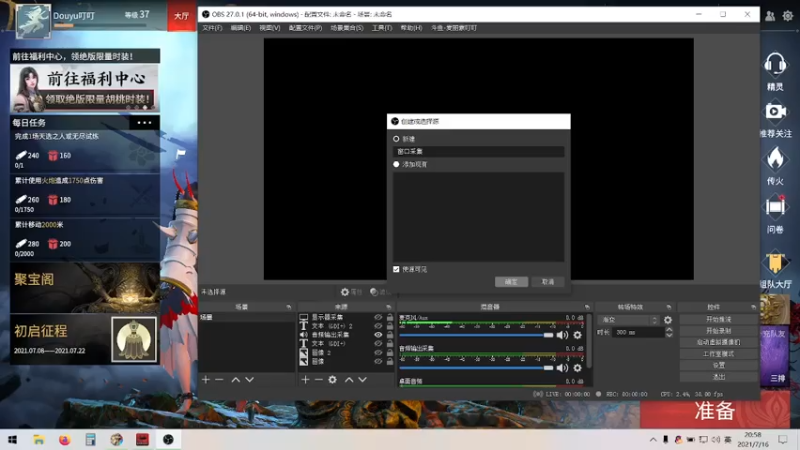
Task: Mute the 麦克风/Aux speaker icon
Action: [562, 335]
